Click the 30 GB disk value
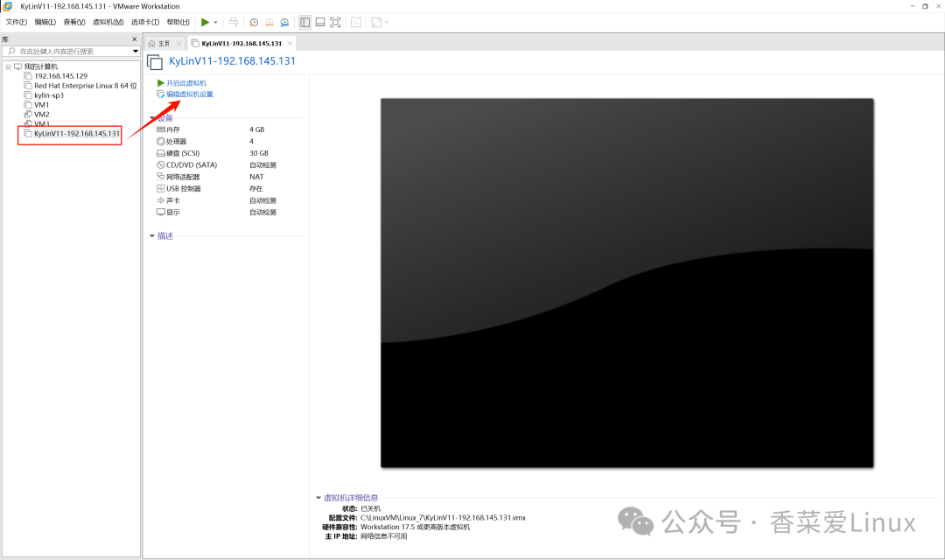Image resolution: width=945 pixels, height=560 pixels. point(259,153)
